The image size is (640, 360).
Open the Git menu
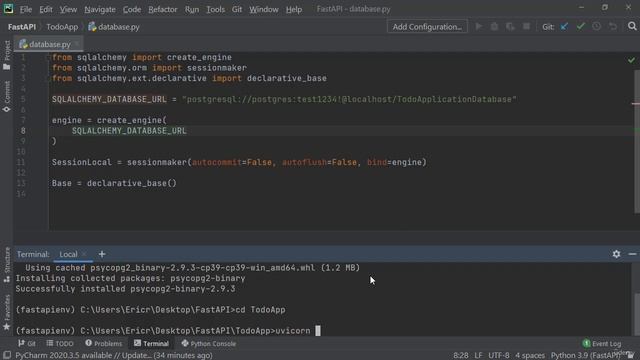coord(237,9)
